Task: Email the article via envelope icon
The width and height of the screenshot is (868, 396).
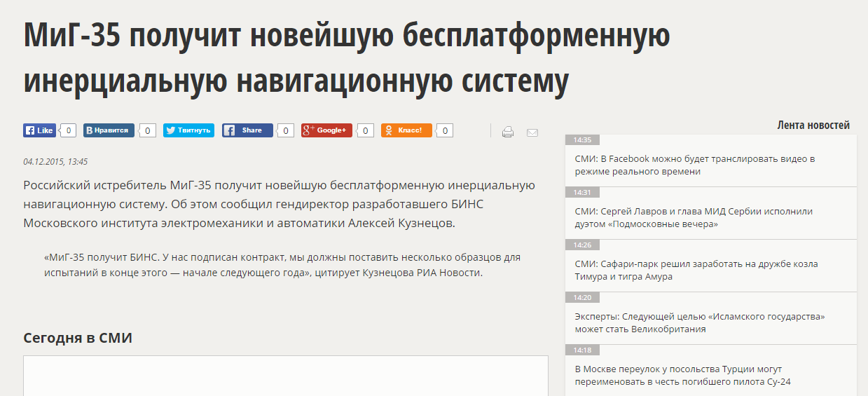Action: [532, 132]
